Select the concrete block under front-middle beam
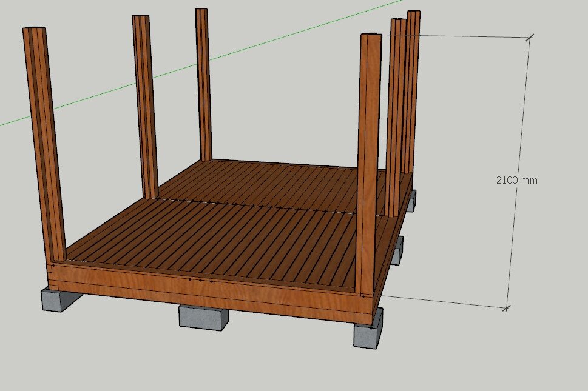 (204, 318)
